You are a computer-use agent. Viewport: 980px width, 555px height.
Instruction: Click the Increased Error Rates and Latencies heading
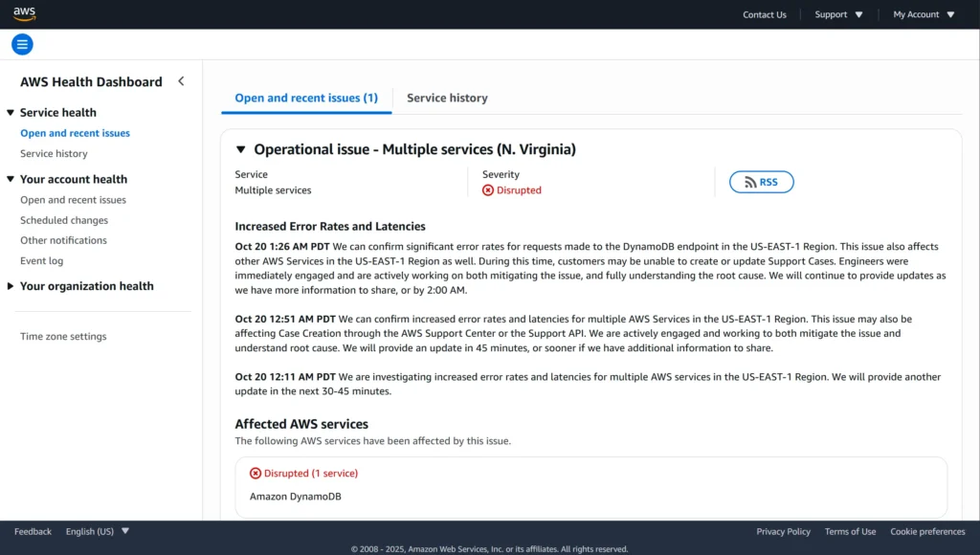click(x=330, y=226)
